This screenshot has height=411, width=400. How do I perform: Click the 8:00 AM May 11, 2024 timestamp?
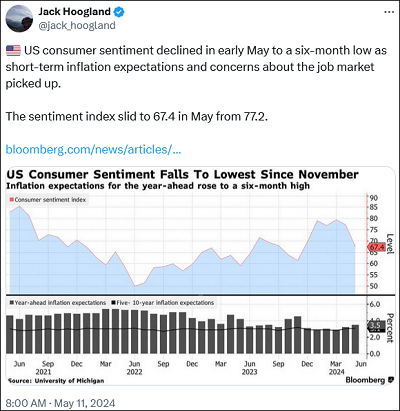[60, 403]
